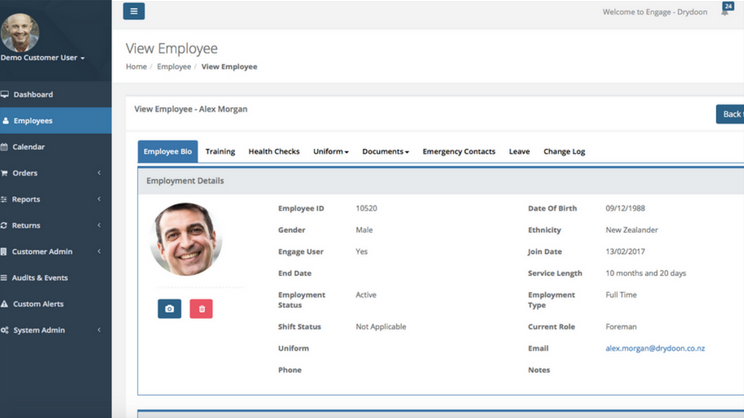Screen dimensions: 744x418
Task: Click the Home breadcrumb link
Action: (136, 67)
